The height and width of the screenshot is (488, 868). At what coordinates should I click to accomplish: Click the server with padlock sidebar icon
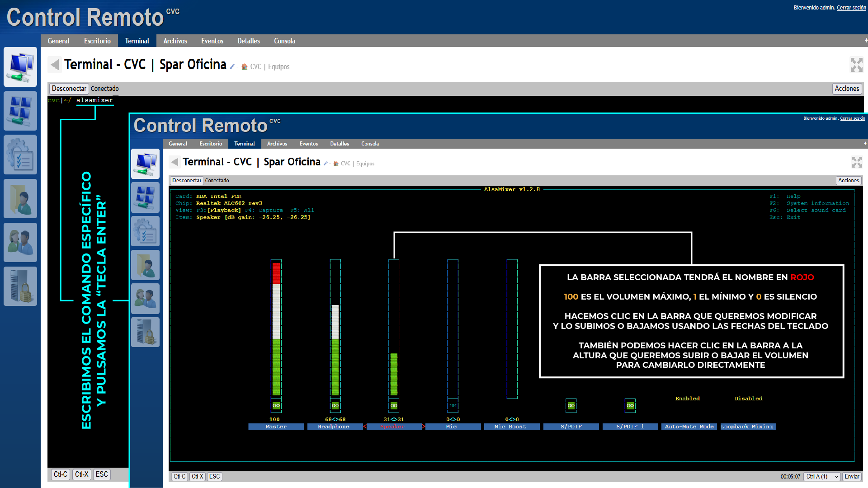[20, 286]
